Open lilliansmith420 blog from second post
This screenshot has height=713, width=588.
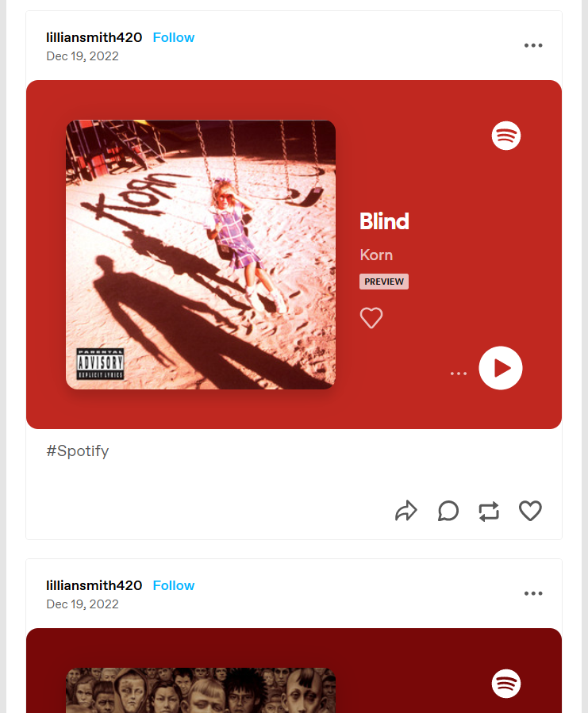tap(94, 585)
